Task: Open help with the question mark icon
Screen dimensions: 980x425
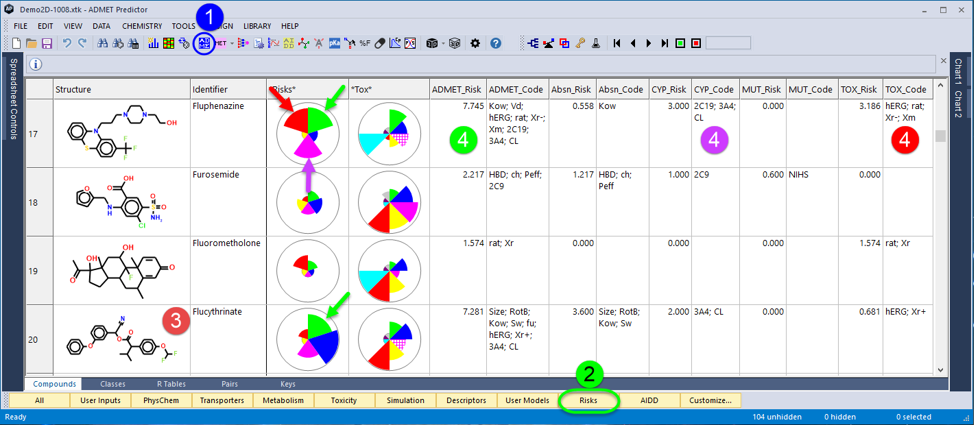Action: pyautogui.click(x=496, y=43)
